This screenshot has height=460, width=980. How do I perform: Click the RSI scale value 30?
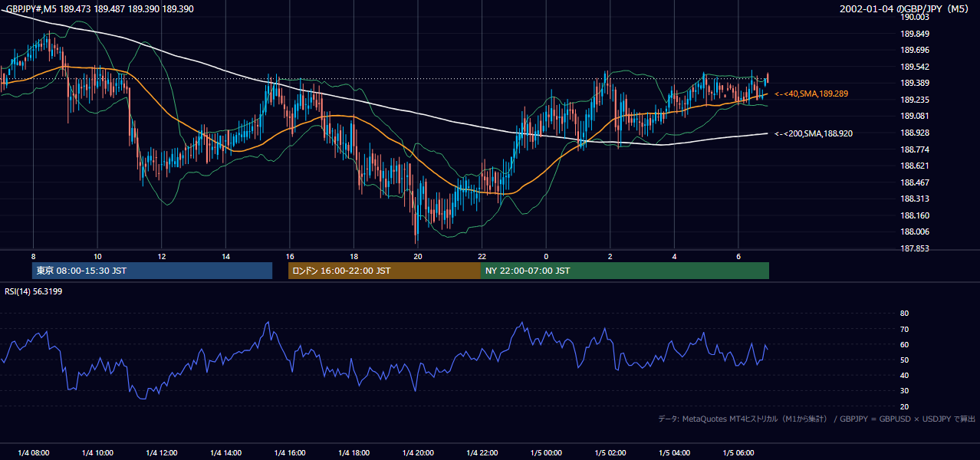[904, 391]
